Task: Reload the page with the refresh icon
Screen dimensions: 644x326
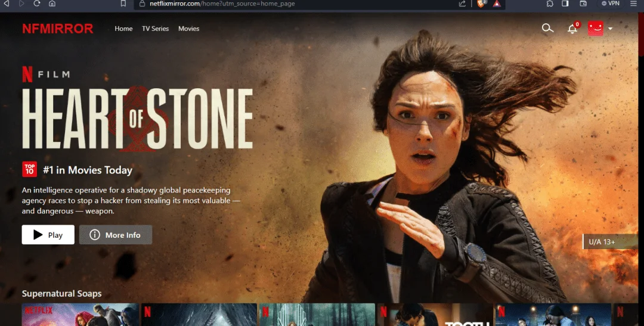Action: tap(36, 4)
